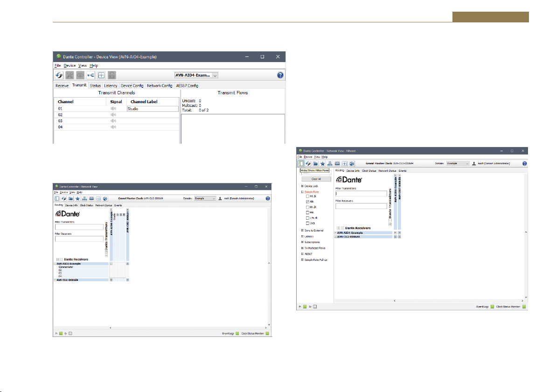This screenshot has height=392, width=556.
Task: Click network tree icon in Filtered Network View
Action: [330, 163]
